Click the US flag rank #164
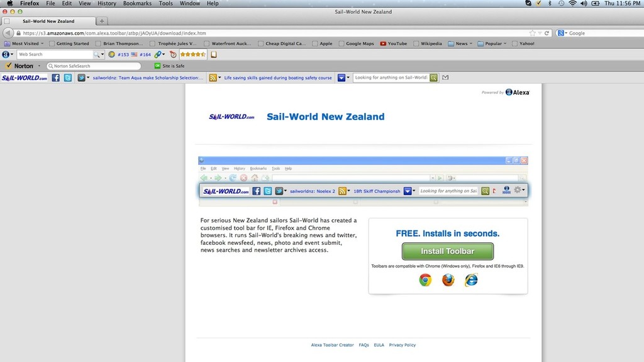 (141, 54)
